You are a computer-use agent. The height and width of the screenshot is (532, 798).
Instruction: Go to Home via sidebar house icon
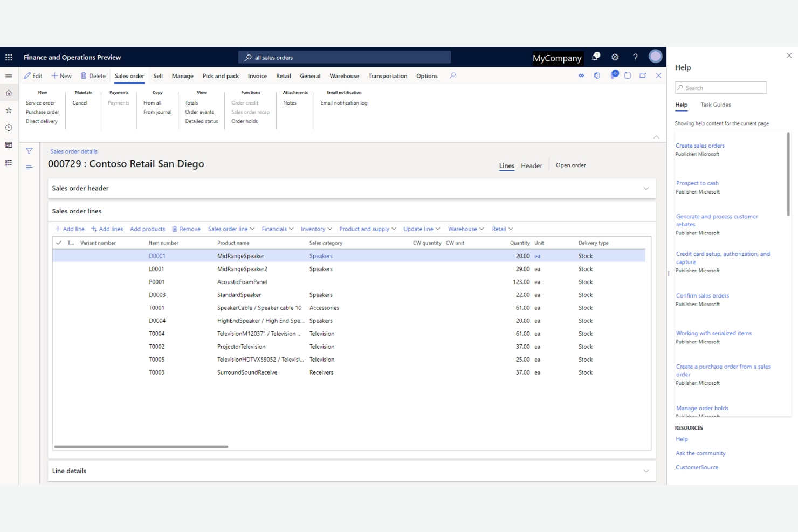(9, 93)
